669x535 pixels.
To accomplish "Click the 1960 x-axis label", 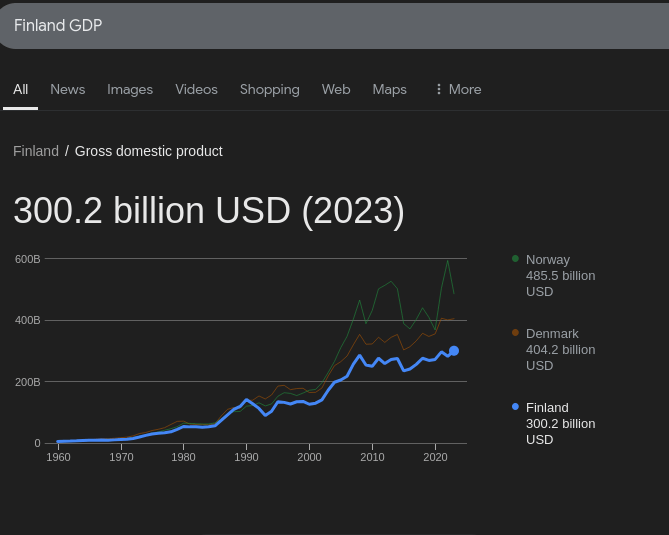I will pyautogui.click(x=58, y=457).
